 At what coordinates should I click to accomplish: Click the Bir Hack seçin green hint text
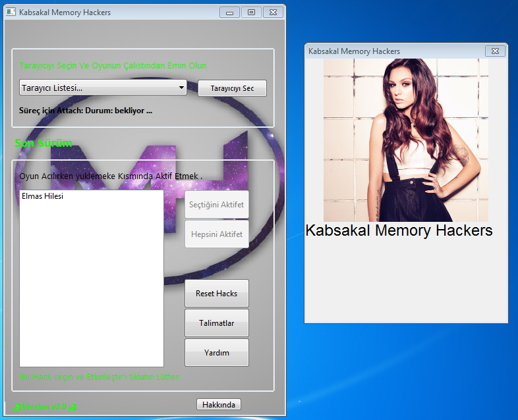[100, 377]
